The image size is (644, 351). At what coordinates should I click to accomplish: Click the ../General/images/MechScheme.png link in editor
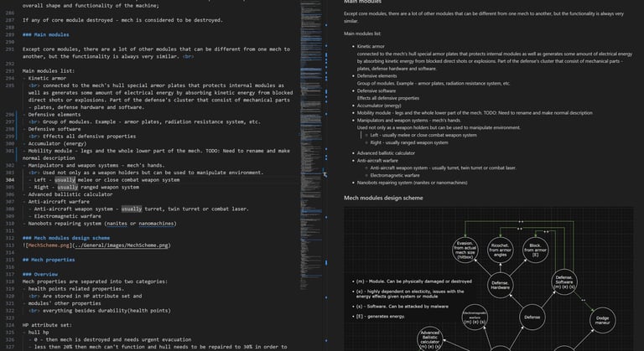[x=121, y=245]
